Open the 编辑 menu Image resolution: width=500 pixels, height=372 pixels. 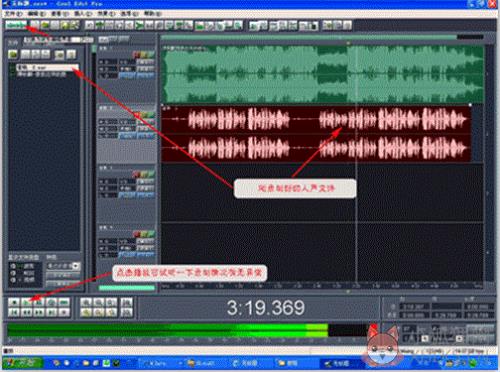pyautogui.click(x=36, y=14)
